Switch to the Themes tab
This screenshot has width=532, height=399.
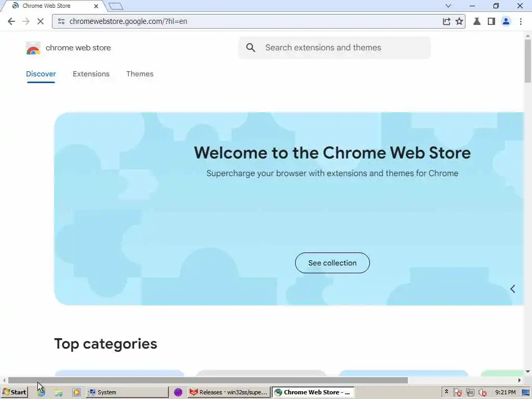click(x=140, y=74)
